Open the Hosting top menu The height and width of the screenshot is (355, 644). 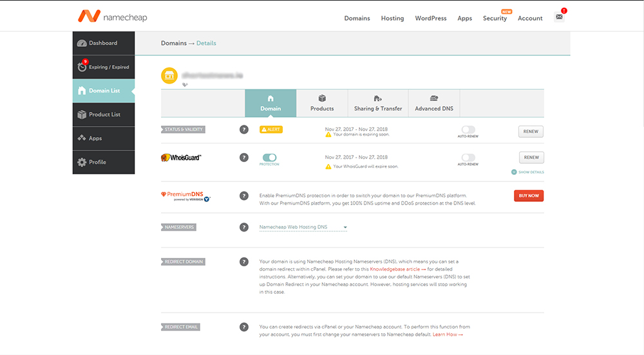click(x=392, y=19)
